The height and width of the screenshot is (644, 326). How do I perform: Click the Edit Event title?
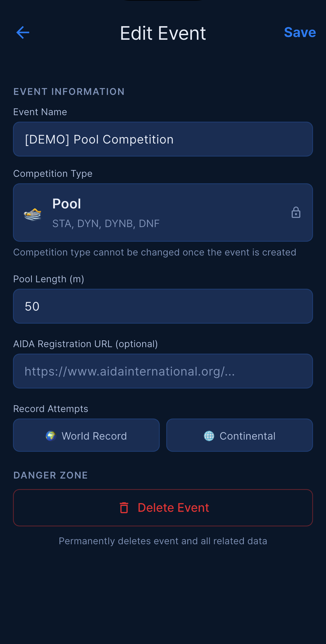pos(163,33)
